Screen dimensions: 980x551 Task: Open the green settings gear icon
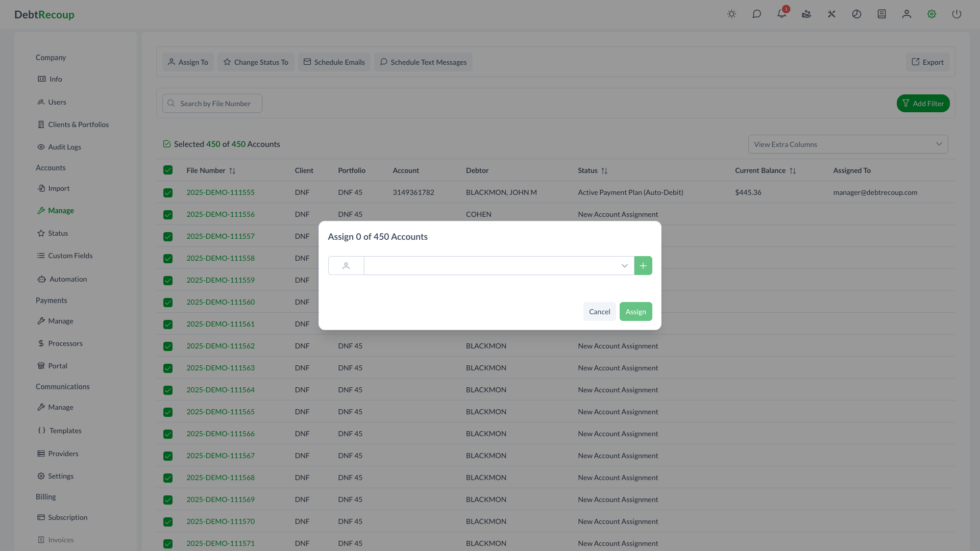click(932, 14)
